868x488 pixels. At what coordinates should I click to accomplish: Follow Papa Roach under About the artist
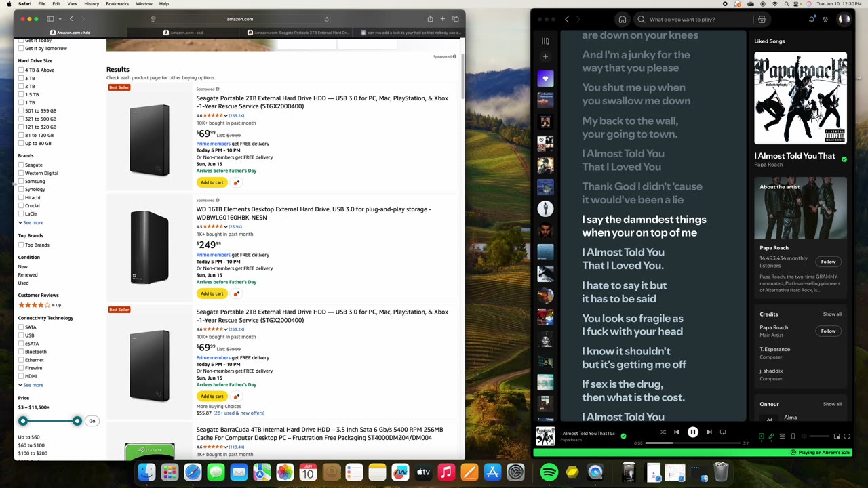tap(829, 262)
